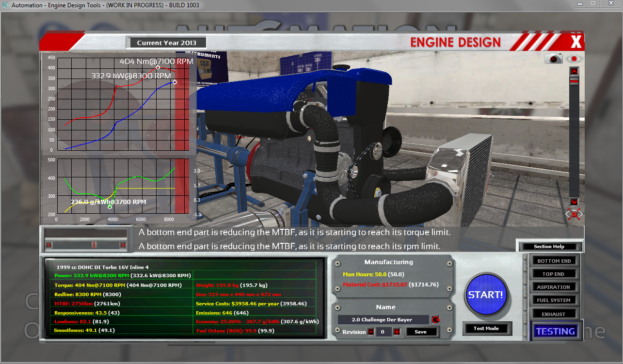Image resolution: width=623 pixels, height=364 pixels.
Task: Increase revision with the plus button
Action: point(397,332)
